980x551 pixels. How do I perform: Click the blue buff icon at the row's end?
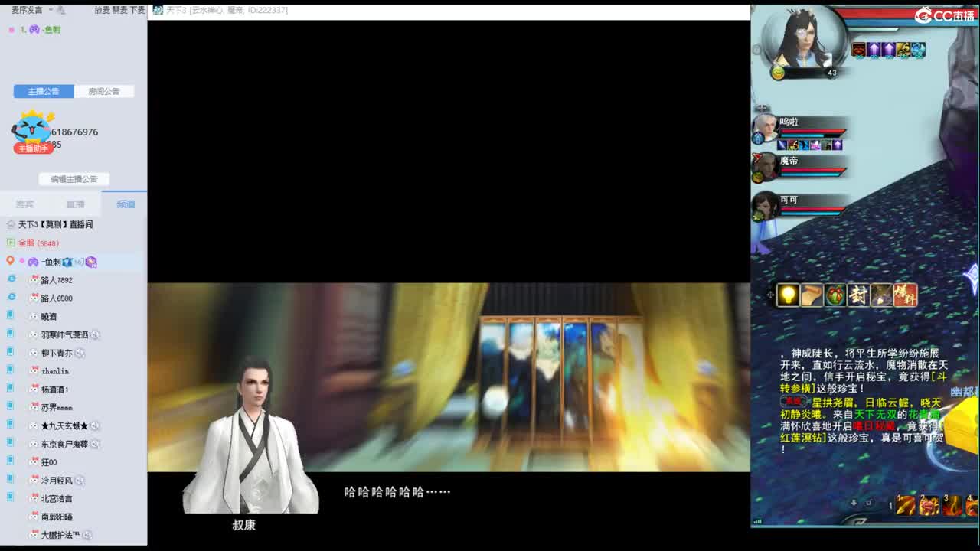[x=918, y=50]
